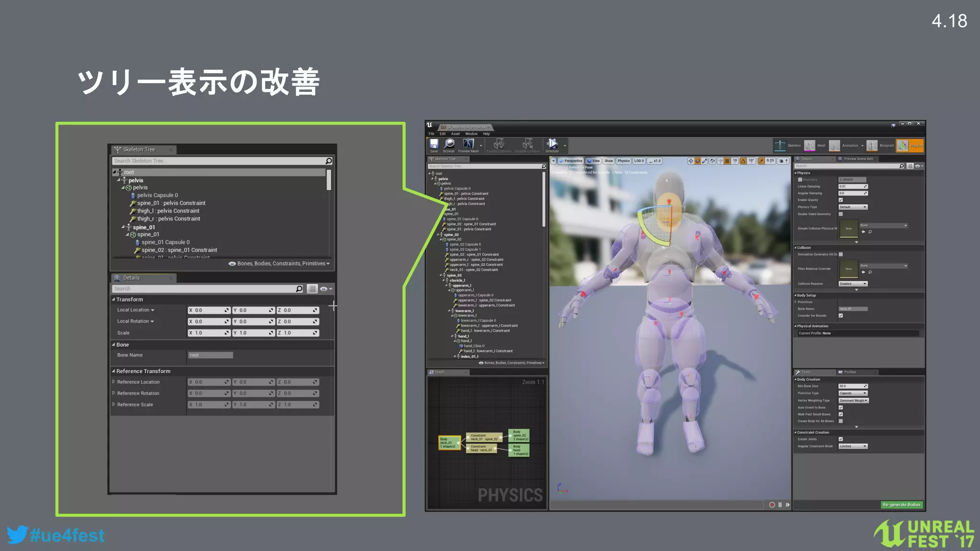This screenshot has height=551, width=980.
Task: Open the Physics Type Default dropdown
Action: point(853,207)
